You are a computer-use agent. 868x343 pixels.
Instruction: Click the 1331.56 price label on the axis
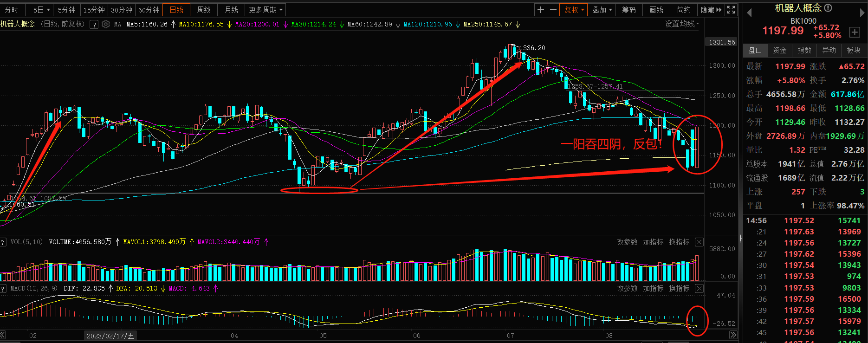(722, 42)
